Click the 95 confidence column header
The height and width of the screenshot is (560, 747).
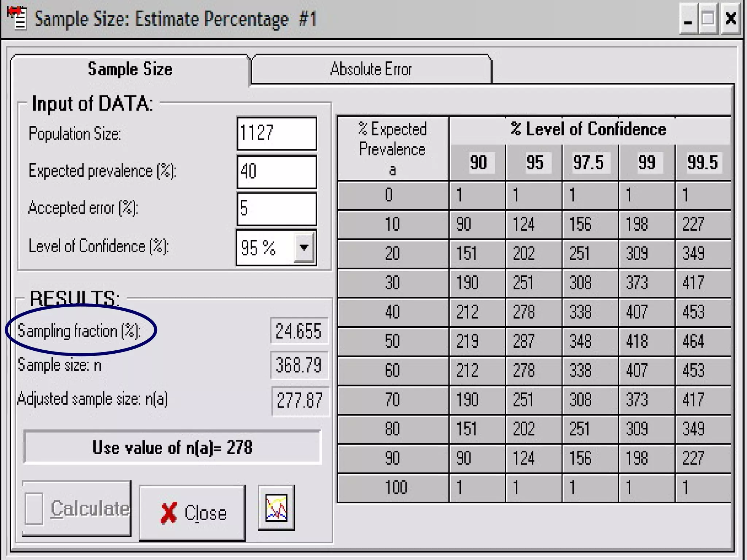534,162
